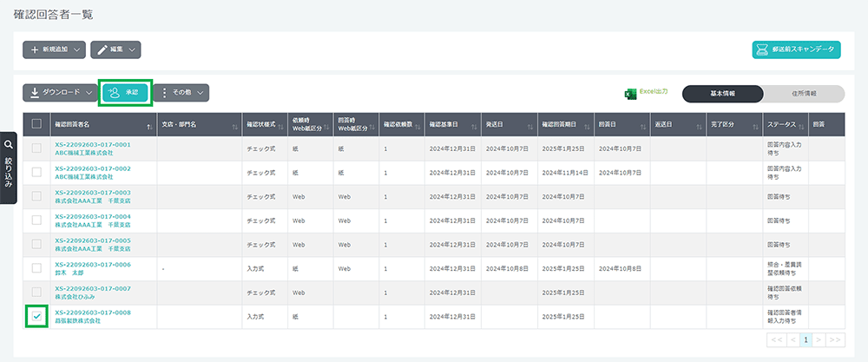Expand the ダウンロード dropdown
Viewport: 868px width, 362px height.
[x=59, y=92]
